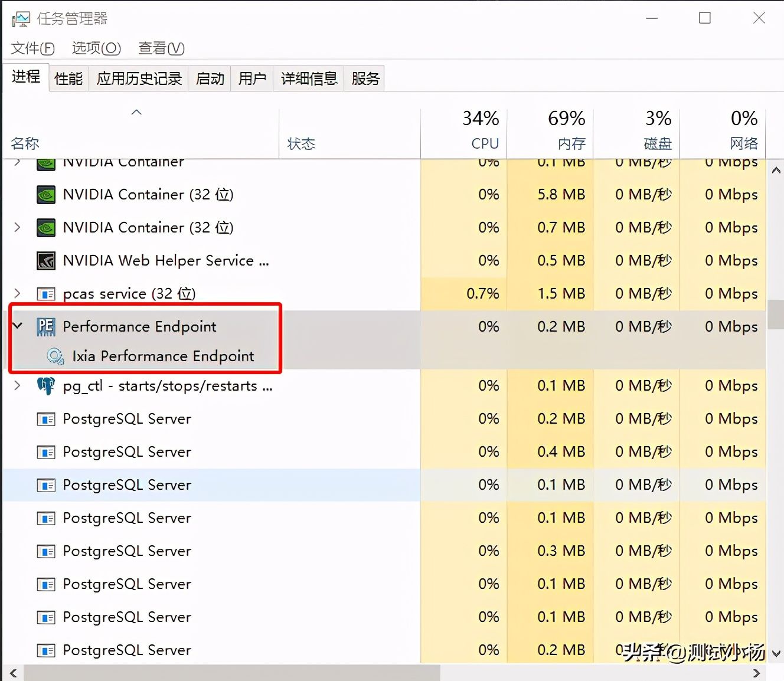Switch to the 性能 tab
This screenshot has width=784, height=681.
pos(68,78)
